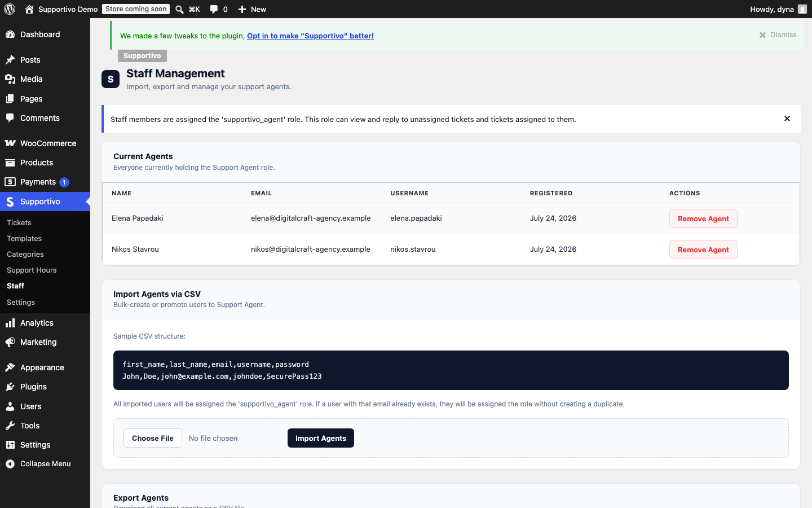This screenshot has width=812, height=508.
Task: Select the Staff submenu item
Action: [16, 286]
